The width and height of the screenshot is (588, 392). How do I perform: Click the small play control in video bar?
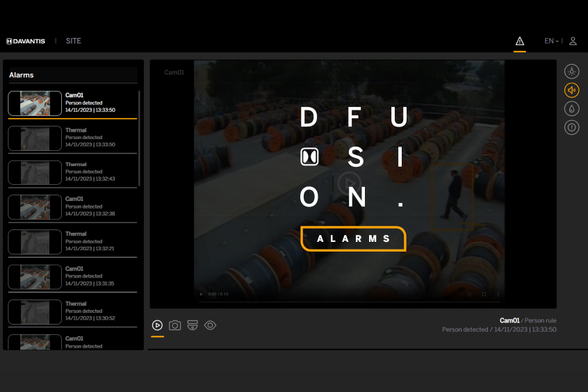tap(202, 294)
